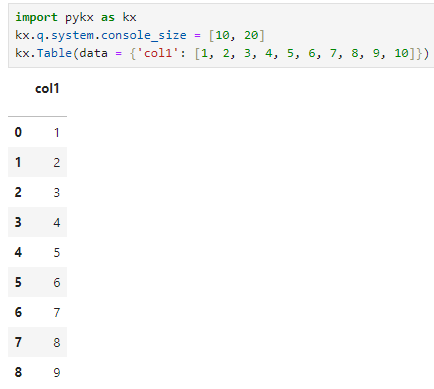Screen dimensions: 434x389
Task: Place cursor on import pykx line
Action: point(76,17)
